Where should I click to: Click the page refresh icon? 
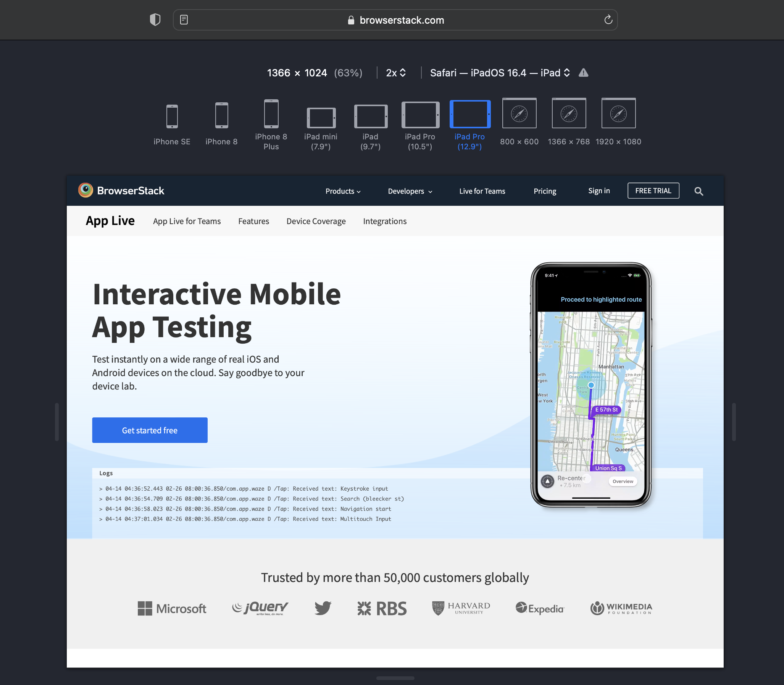[x=607, y=19]
